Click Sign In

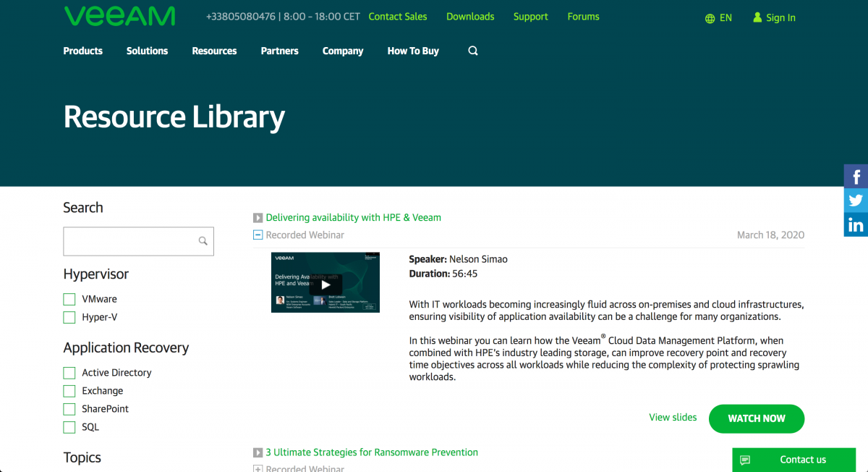(780, 18)
